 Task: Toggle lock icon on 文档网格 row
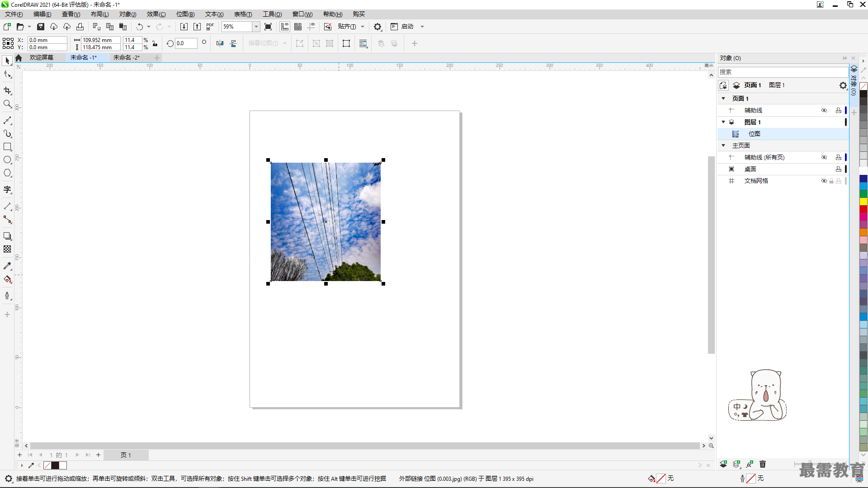pos(831,181)
